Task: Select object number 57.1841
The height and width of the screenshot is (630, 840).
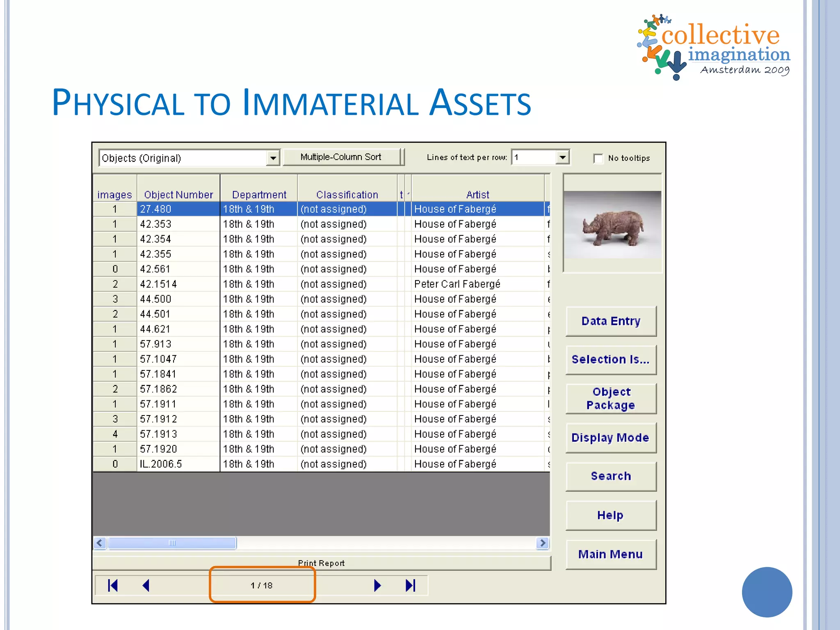Action: tap(178, 374)
